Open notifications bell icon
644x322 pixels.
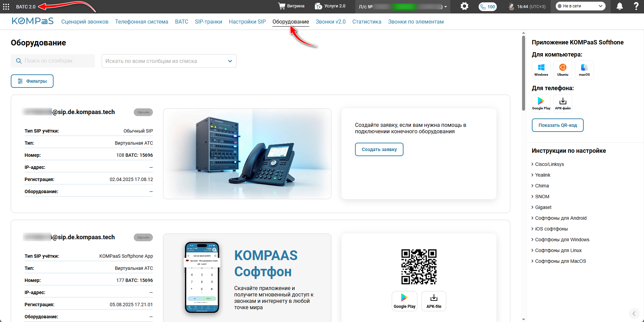[619, 6]
